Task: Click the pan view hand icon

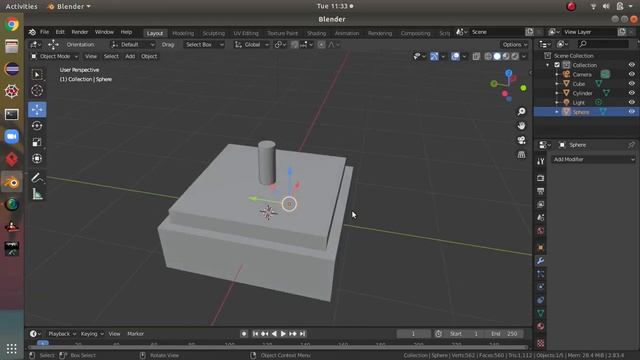Action: 521,126
